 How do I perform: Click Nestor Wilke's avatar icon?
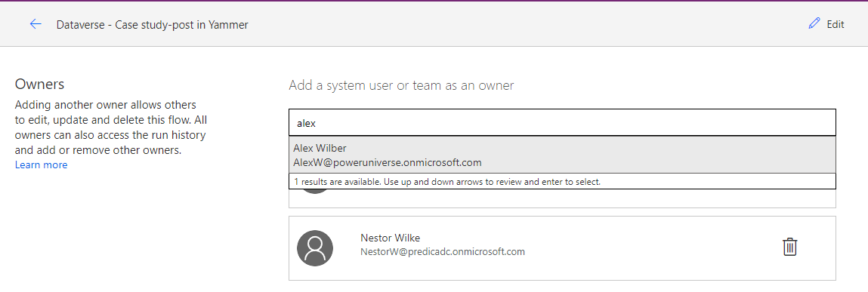[315, 247]
